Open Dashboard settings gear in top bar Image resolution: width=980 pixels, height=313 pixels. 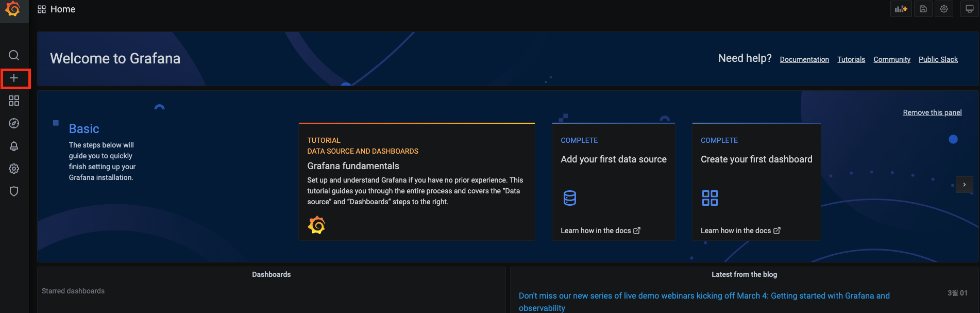(944, 9)
